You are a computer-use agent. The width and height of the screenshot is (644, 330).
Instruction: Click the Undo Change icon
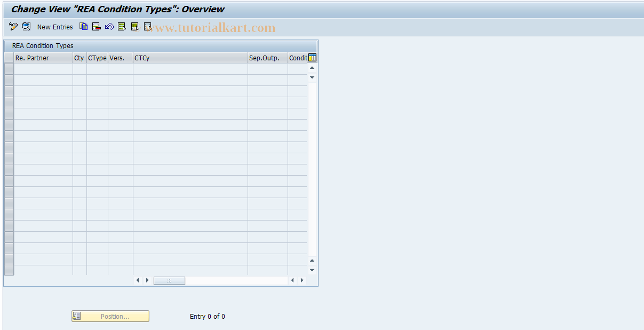pos(109,27)
